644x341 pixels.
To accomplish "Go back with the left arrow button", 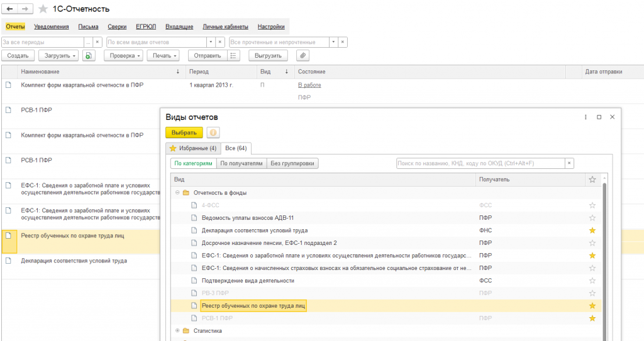I will pyautogui.click(x=10, y=9).
